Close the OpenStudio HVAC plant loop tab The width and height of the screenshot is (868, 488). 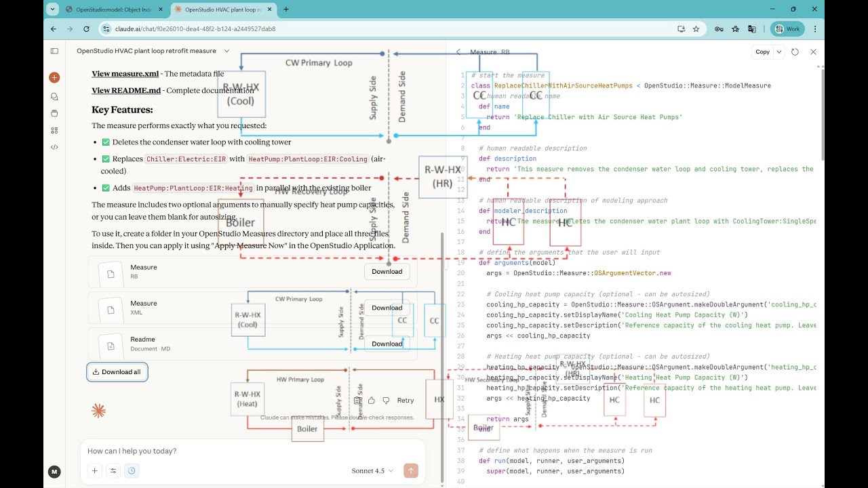point(268,9)
